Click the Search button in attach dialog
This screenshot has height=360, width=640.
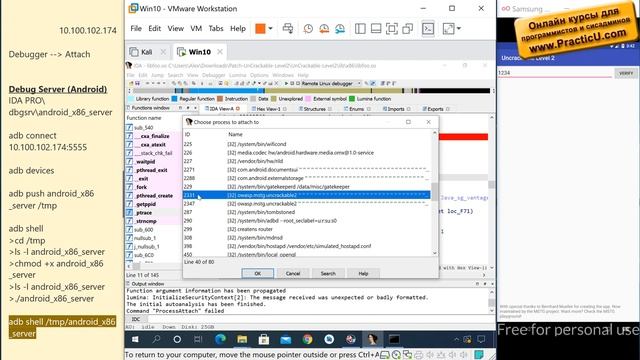coord(328,273)
